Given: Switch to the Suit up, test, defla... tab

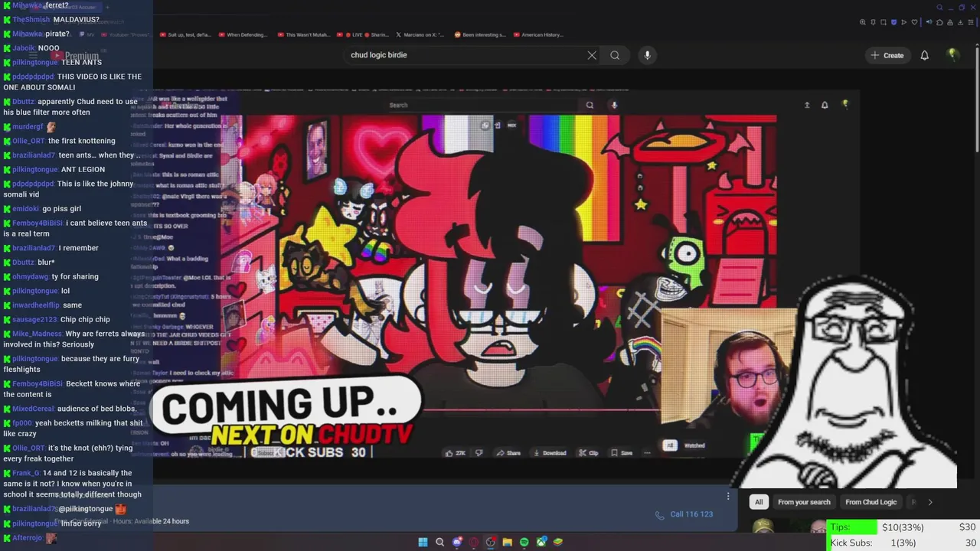Looking at the screenshot, I should click(x=185, y=34).
